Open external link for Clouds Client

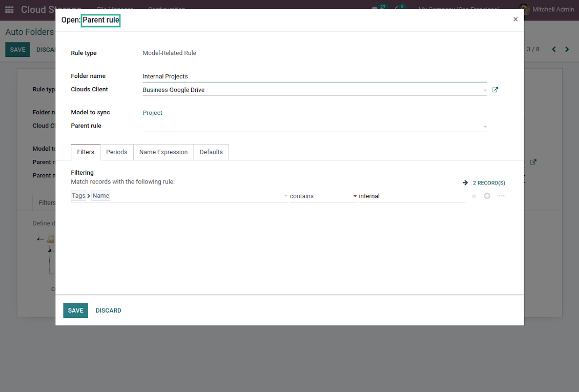click(x=494, y=90)
